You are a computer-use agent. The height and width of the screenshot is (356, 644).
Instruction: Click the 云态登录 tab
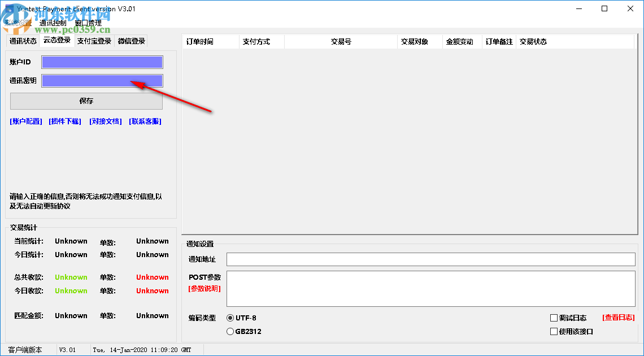pyautogui.click(x=57, y=41)
